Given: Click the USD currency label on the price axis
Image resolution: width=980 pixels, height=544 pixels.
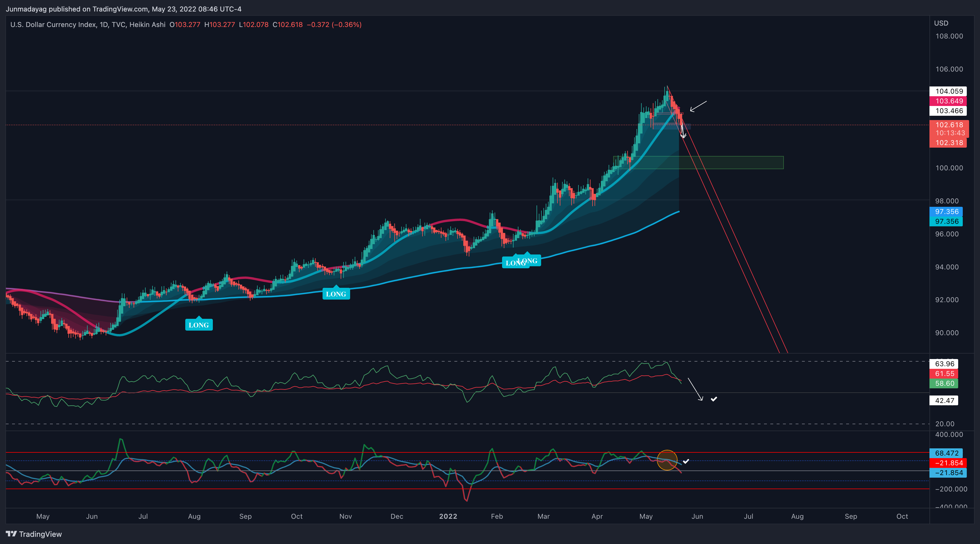Looking at the screenshot, I should pyautogui.click(x=941, y=23).
